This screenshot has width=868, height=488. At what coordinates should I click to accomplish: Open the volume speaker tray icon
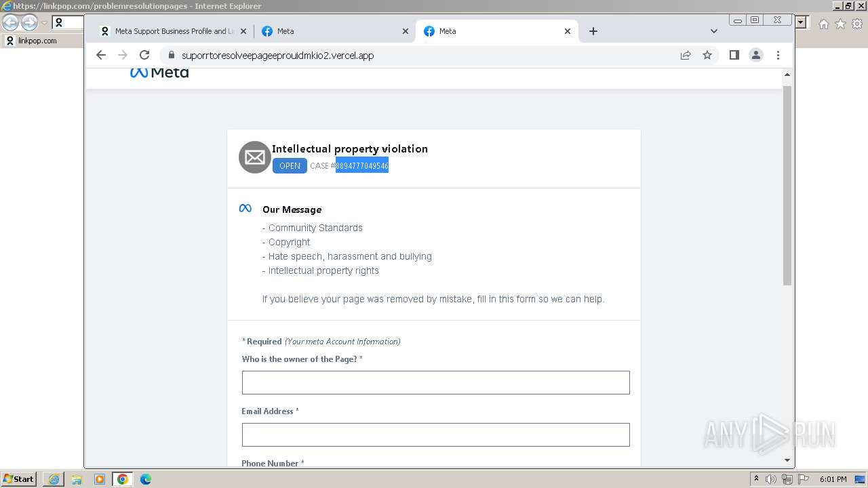coord(771,479)
